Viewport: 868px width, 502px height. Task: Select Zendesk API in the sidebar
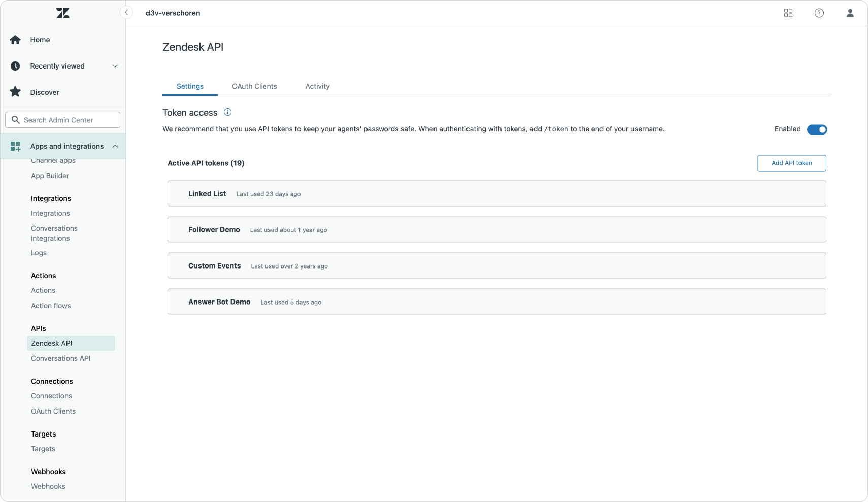(71, 343)
